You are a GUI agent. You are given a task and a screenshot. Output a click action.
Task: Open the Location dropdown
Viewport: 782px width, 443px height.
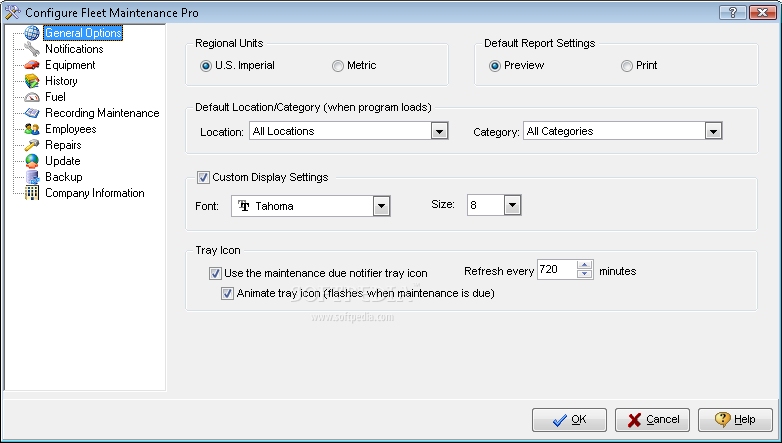point(439,131)
